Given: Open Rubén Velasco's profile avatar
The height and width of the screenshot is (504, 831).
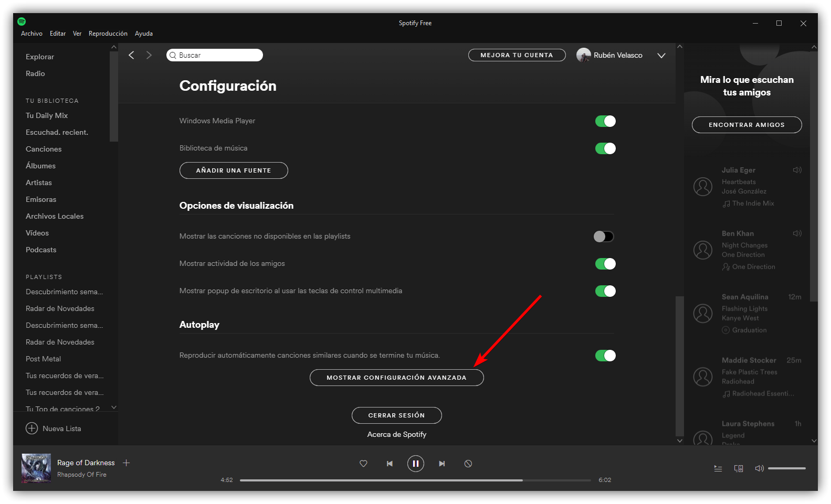Looking at the screenshot, I should (583, 55).
